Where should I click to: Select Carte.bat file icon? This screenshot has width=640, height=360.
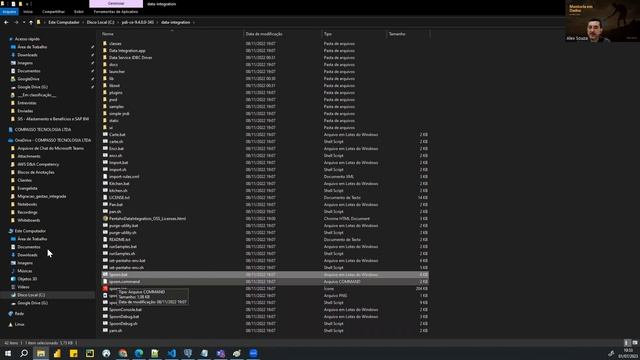[x=105, y=134]
